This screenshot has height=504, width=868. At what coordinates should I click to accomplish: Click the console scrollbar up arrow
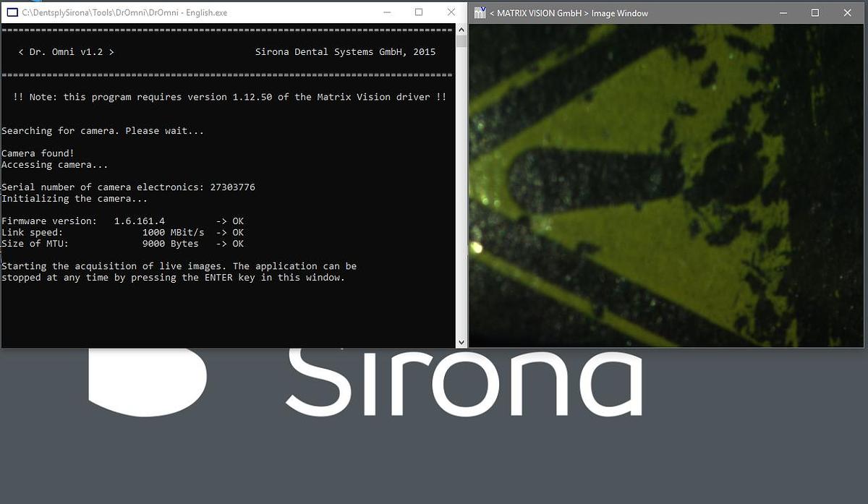click(461, 30)
